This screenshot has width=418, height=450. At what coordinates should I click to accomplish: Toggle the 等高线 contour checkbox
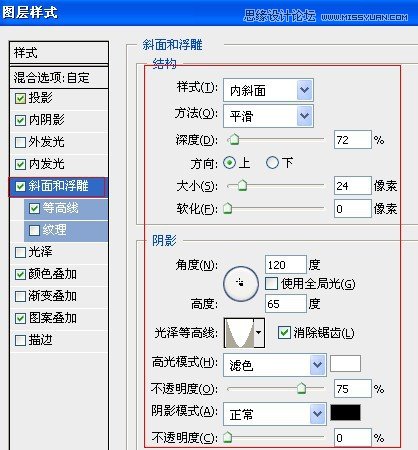click(x=34, y=208)
